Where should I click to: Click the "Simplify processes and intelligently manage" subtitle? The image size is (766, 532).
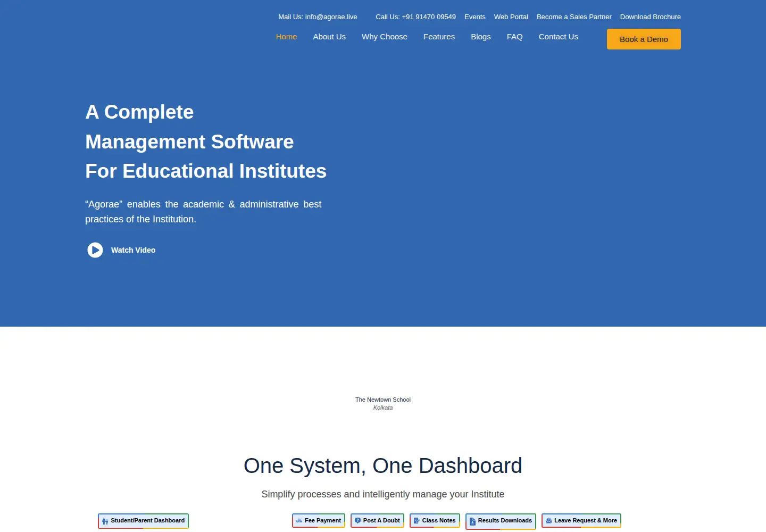point(383,494)
